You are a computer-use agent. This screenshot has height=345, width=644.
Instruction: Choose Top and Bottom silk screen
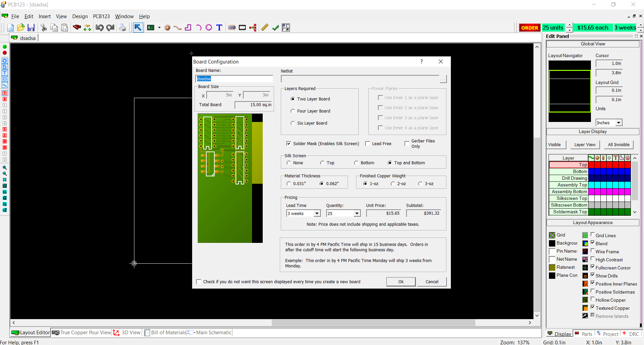pyautogui.click(x=390, y=163)
